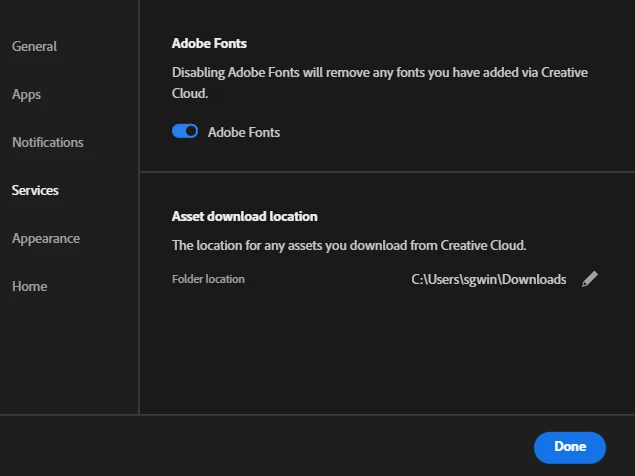The width and height of the screenshot is (635, 476).
Task: Click the Adobe Fonts toggle label
Action: 244,132
